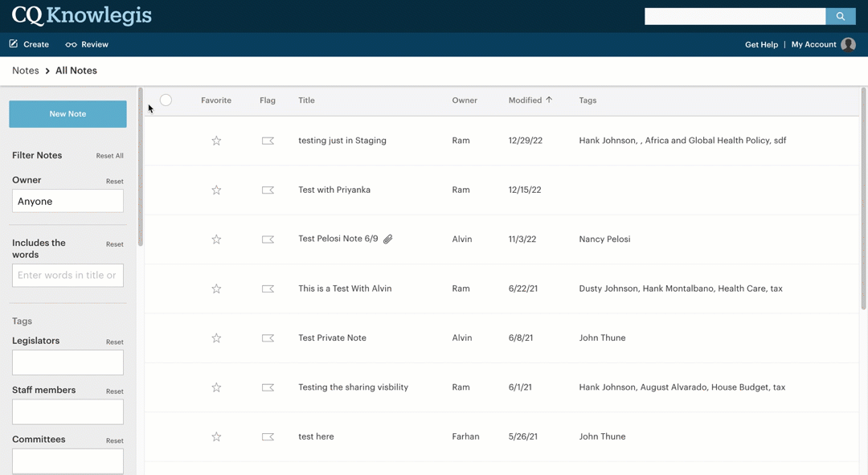The height and width of the screenshot is (475, 868).
Task: Click the My Account avatar icon
Action: (x=848, y=45)
